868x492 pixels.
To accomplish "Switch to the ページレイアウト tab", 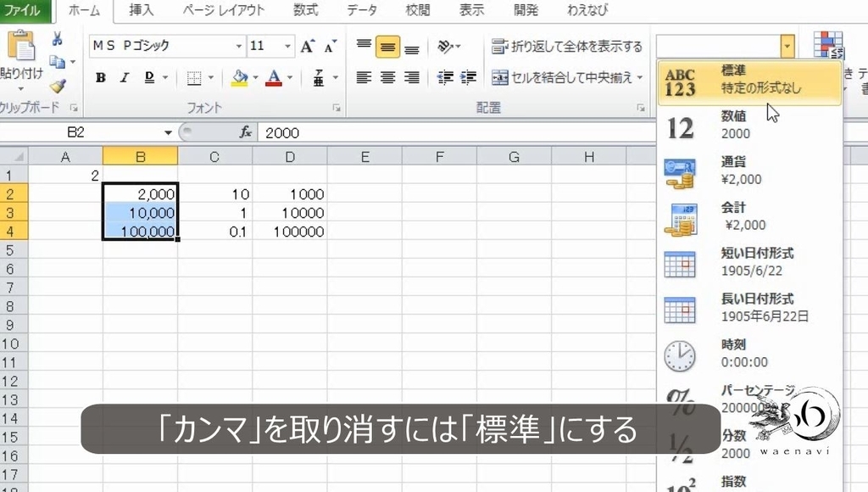I will (x=224, y=10).
